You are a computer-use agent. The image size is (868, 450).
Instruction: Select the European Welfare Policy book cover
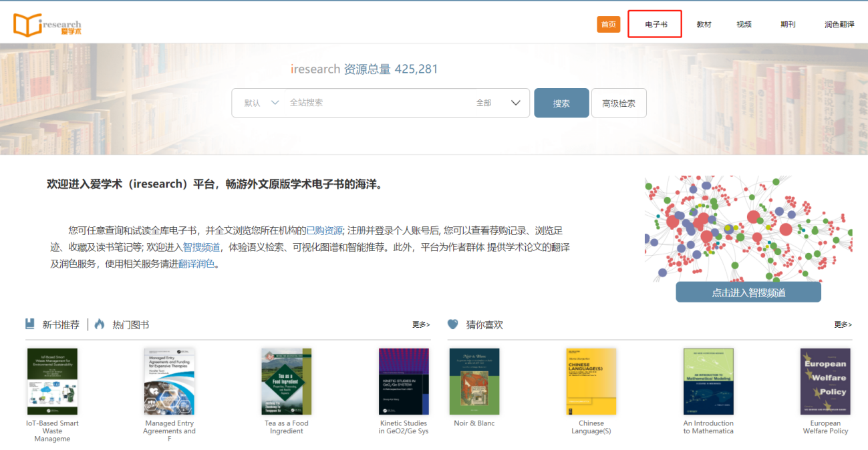pyautogui.click(x=825, y=381)
